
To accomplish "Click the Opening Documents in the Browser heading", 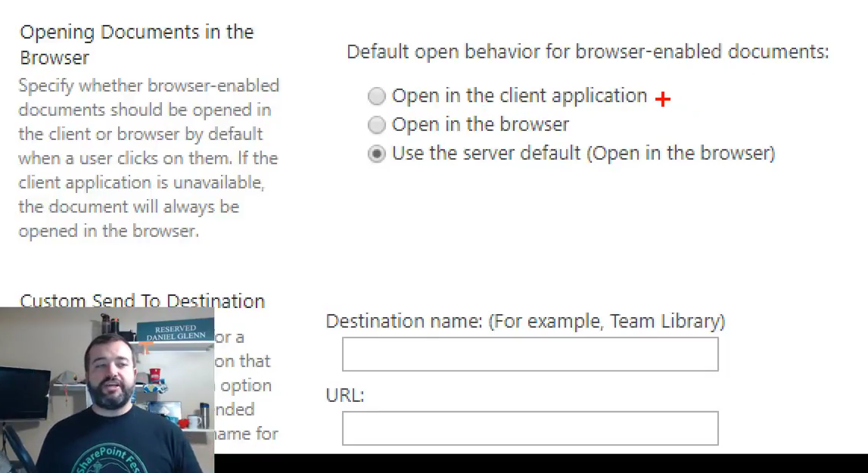I will pos(136,45).
